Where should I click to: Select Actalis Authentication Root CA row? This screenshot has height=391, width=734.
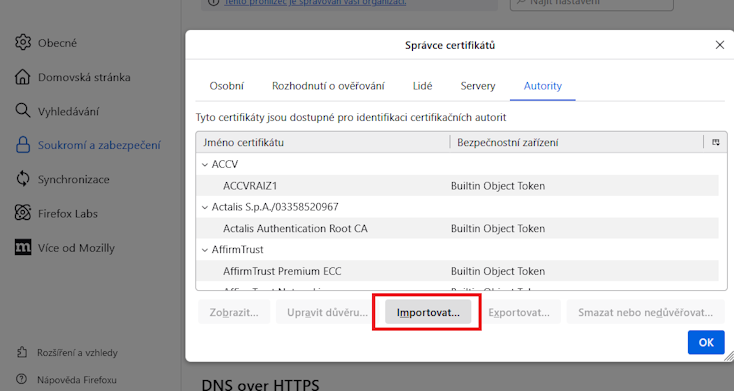(x=457, y=229)
